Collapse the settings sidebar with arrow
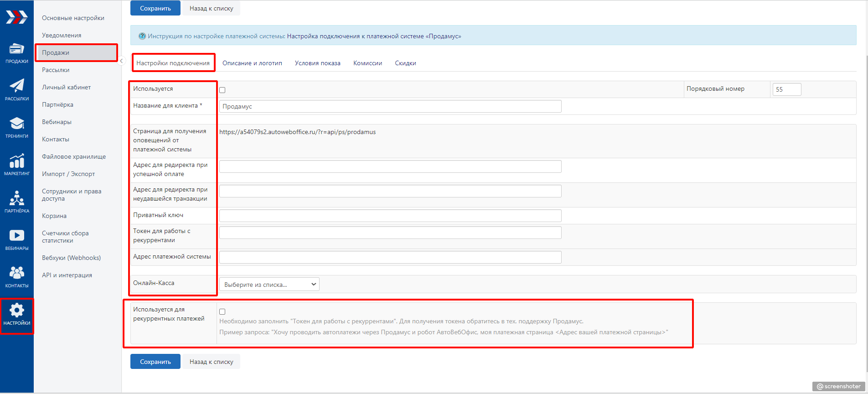The image size is (868, 394). (x=121, y=61)
